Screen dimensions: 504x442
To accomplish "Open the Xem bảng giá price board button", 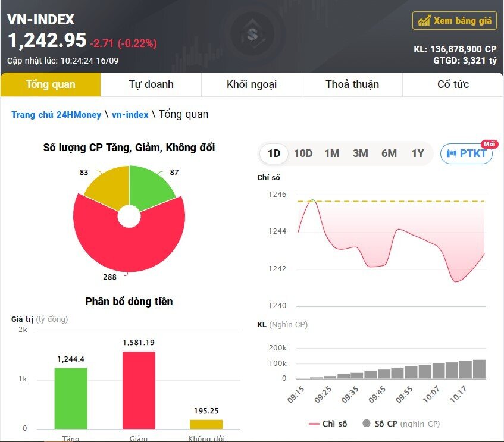I will [454, 21].
